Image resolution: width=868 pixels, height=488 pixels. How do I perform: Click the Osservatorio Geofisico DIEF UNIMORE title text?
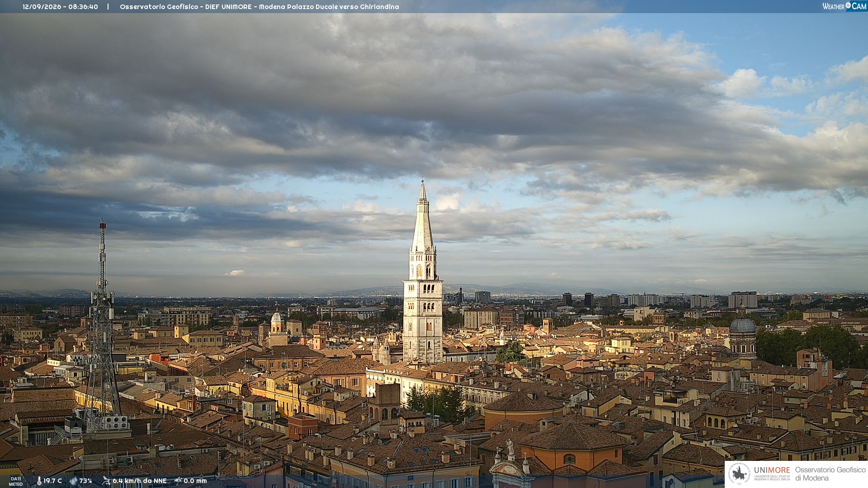[x=259, y=7]
